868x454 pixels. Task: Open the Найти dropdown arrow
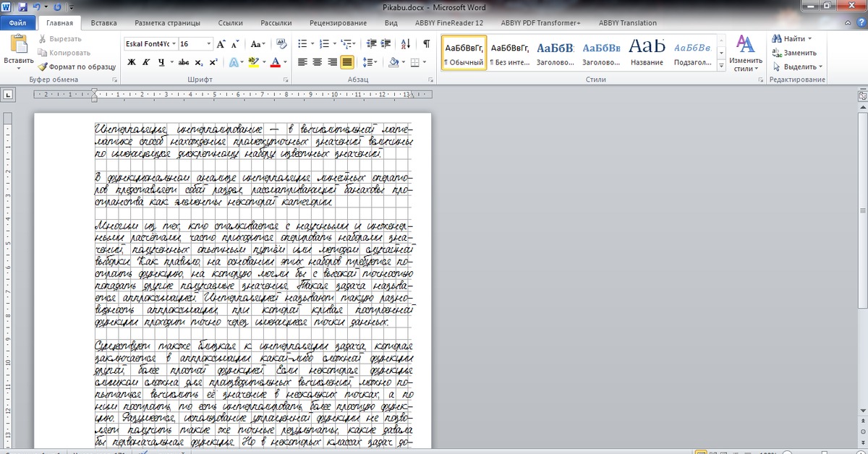(809, 39)
